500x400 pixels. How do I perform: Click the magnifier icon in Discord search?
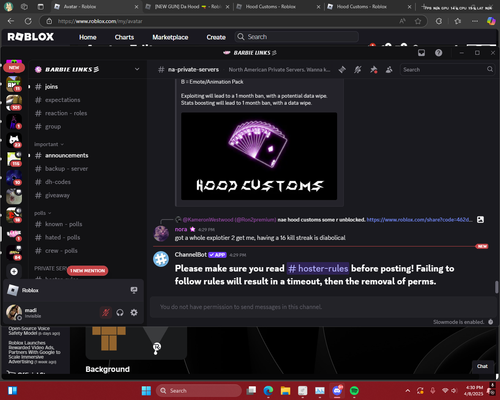pyautogui.click(x=489, y=69)
